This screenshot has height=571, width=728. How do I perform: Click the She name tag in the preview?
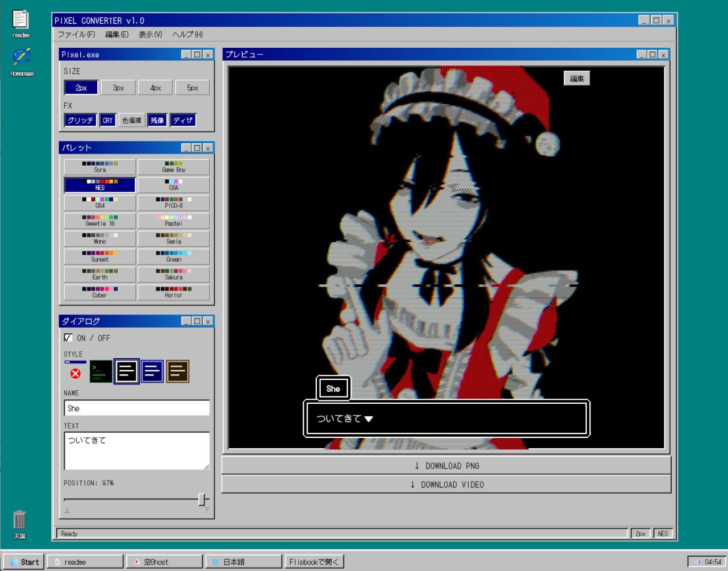(333, 389)
